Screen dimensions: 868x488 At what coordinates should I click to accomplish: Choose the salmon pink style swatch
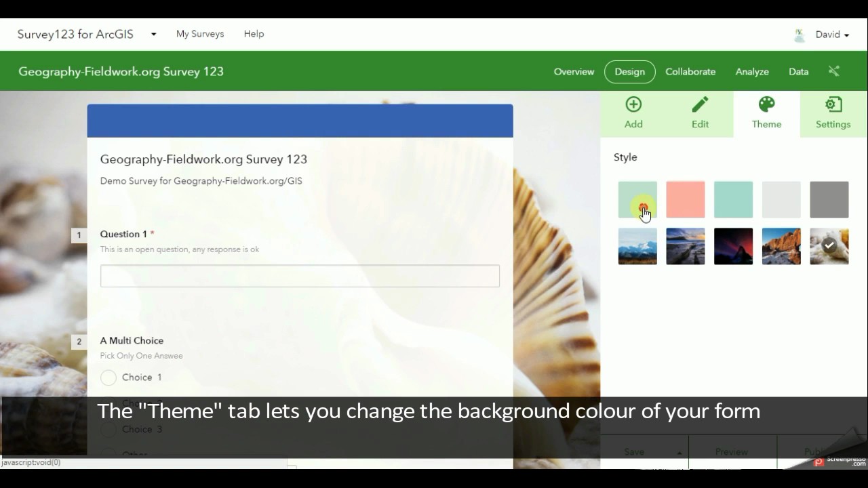686,199
